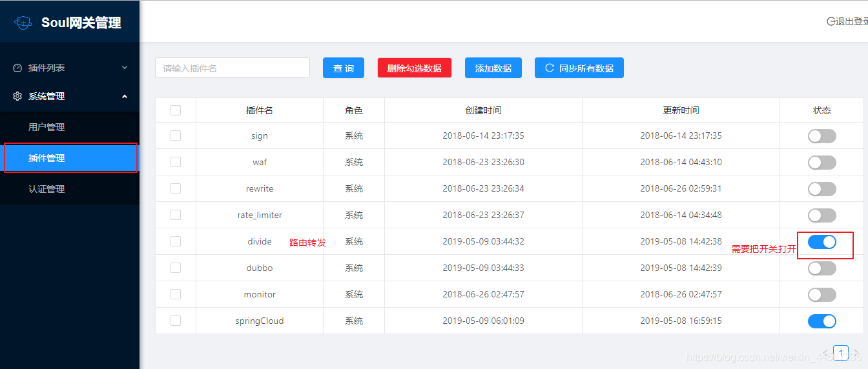Tick the checkbox for rate_limiter row
This screenshot has width=868, height=369.
[176, 215]
